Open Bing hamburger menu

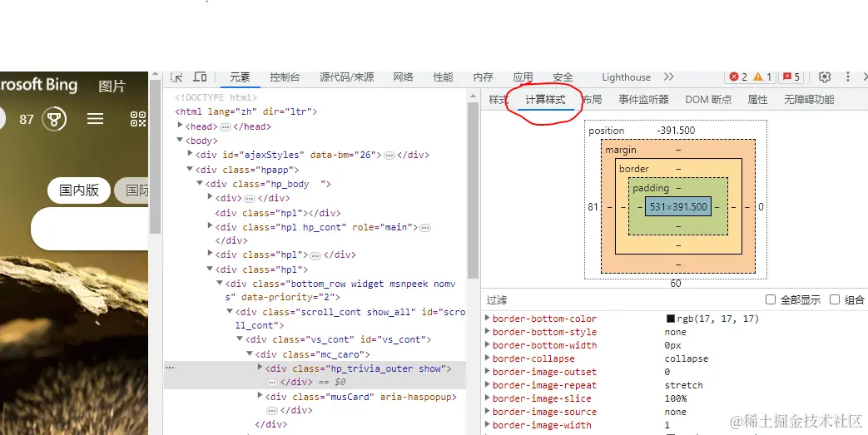pyautogui.click(x=95, y=118)
